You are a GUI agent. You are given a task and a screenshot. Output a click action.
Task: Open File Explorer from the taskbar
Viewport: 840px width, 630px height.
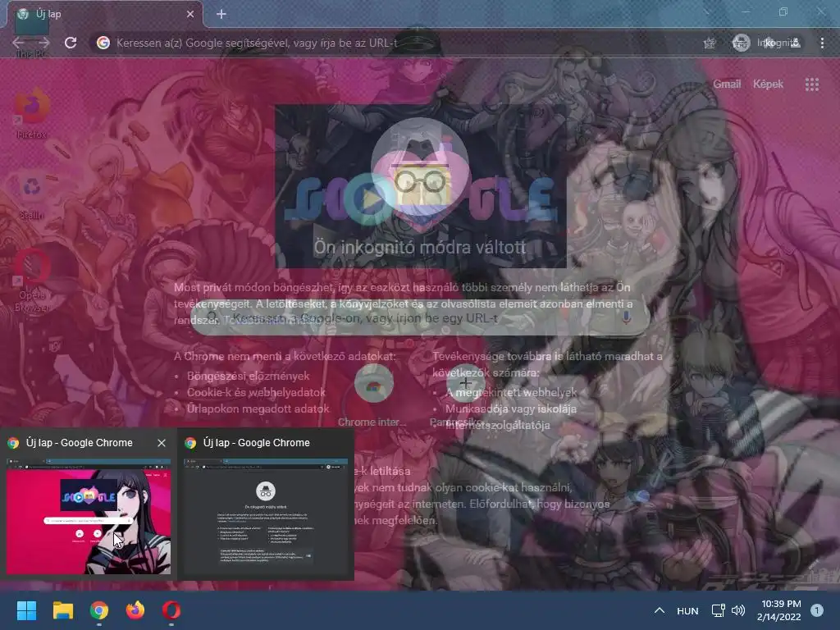[62, 610]
